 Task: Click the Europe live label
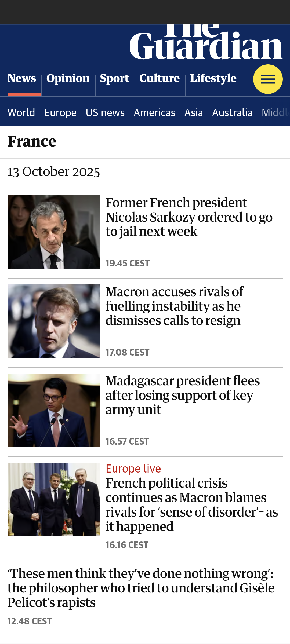(133, 469)
